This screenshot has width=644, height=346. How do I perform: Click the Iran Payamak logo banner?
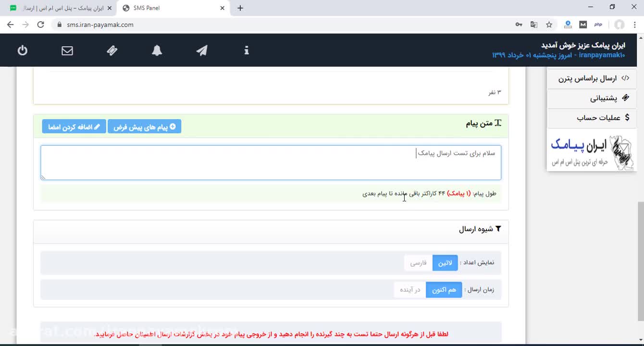pyautogui.click(x=592, y=150)
